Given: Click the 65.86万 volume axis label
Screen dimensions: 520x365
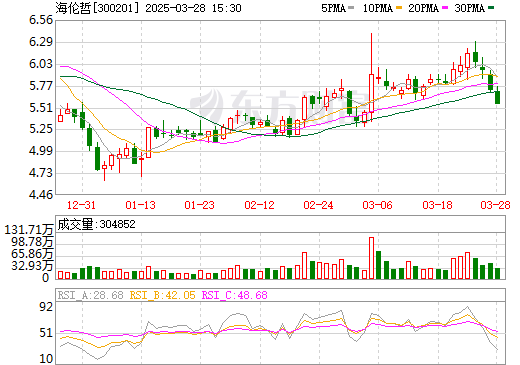Looking at the screenshot, I should (x=32, y=254).
